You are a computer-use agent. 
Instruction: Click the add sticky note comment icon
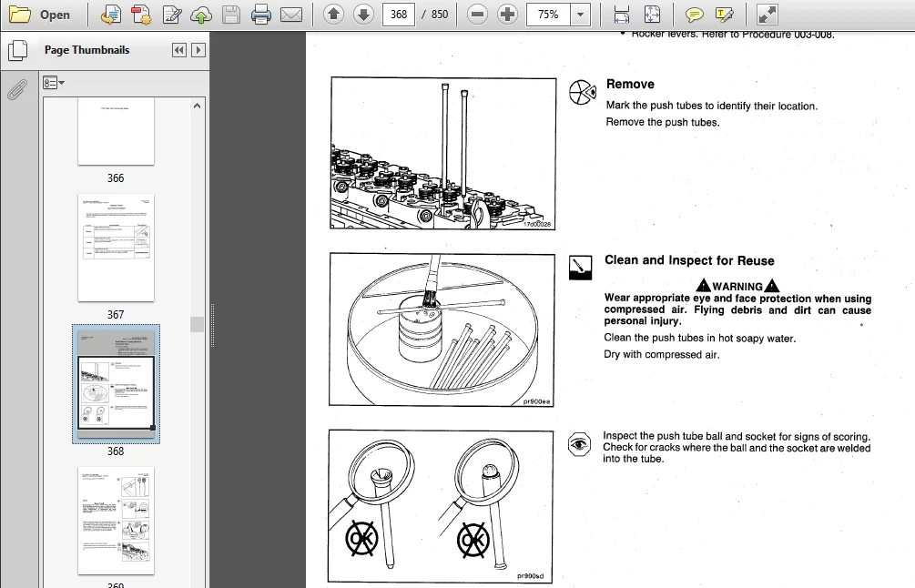pyautogui.click(x=694, y=15)
